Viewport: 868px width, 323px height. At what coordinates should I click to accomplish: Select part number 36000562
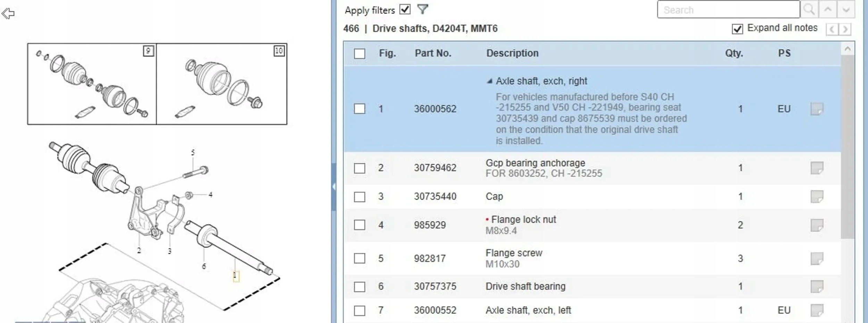(x=435, y=109)
